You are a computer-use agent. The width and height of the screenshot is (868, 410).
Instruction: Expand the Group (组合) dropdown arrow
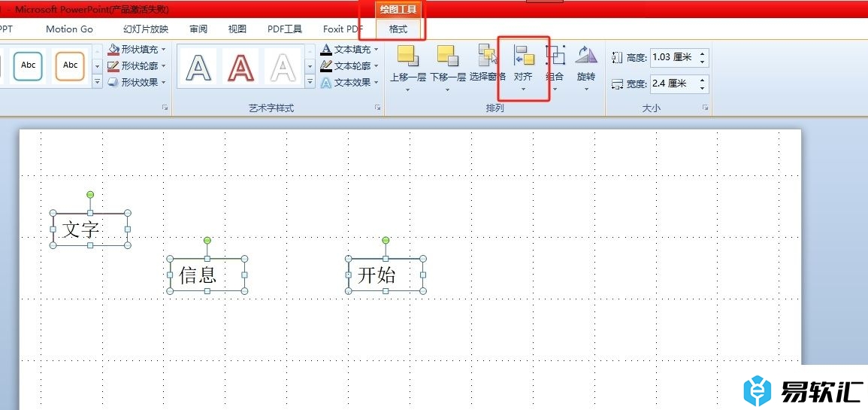pyautogui.click(x=555, y=90)
